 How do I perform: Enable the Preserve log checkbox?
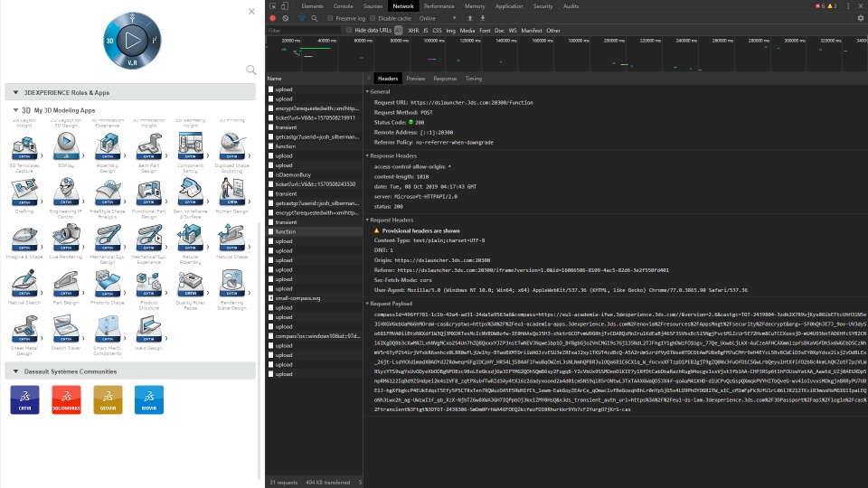pos(330,18)
